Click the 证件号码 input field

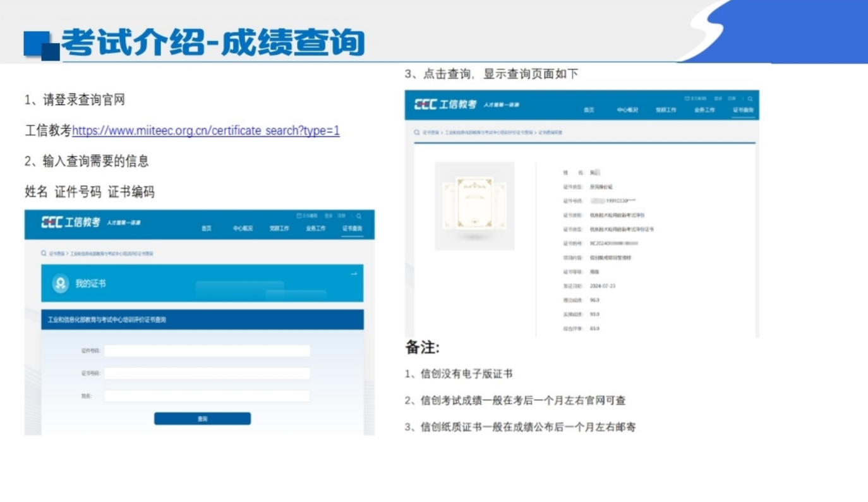click(x=207, y=351)
